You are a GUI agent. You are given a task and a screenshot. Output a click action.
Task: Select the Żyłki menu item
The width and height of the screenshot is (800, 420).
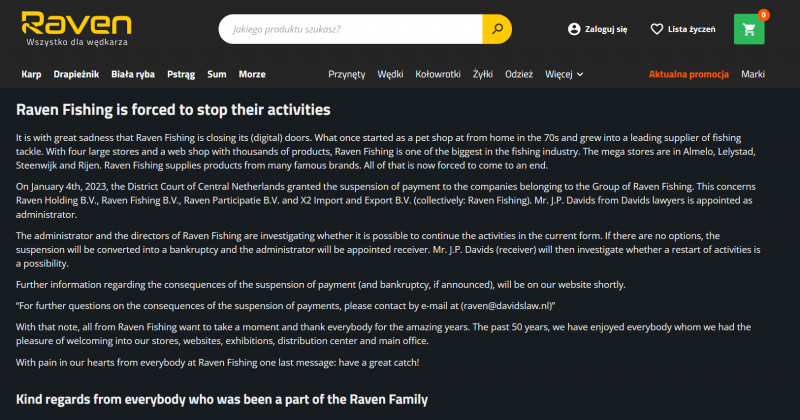(x=483, y=74)
